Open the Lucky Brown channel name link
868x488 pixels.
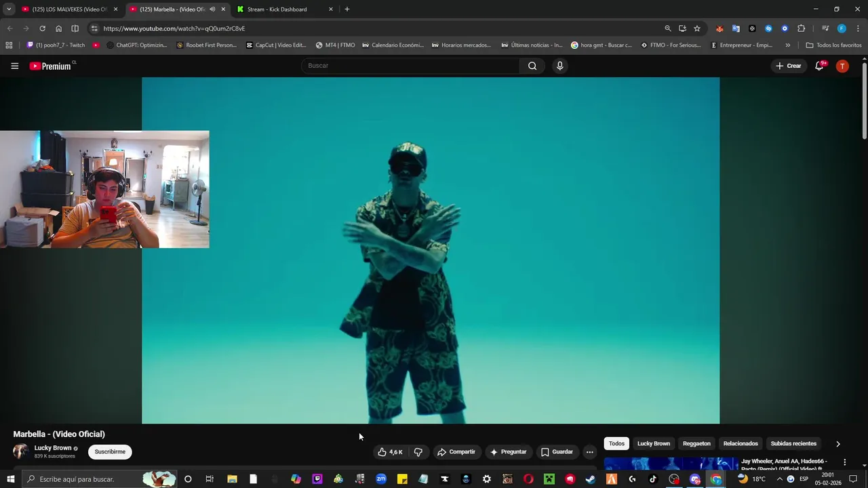(x=53, y=448)
